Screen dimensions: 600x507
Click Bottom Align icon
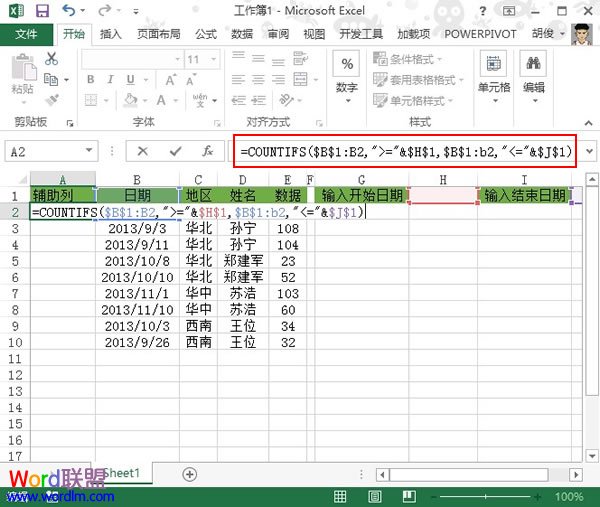coord(279,60)
